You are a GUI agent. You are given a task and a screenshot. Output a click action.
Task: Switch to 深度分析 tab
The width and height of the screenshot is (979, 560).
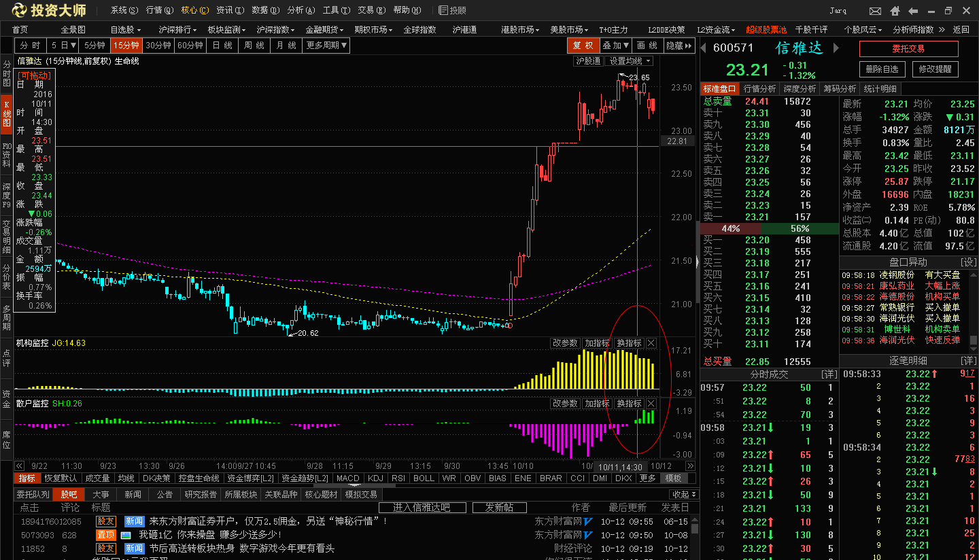tap(799, 89)
